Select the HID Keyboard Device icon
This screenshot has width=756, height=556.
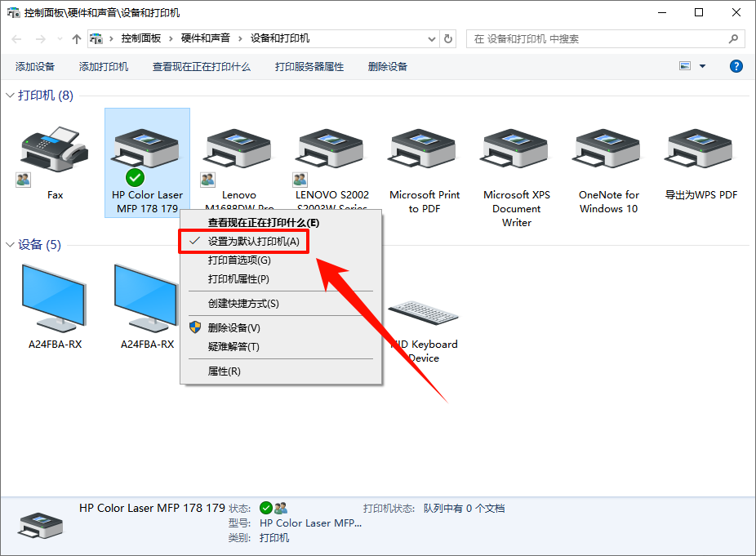(424, 313)
